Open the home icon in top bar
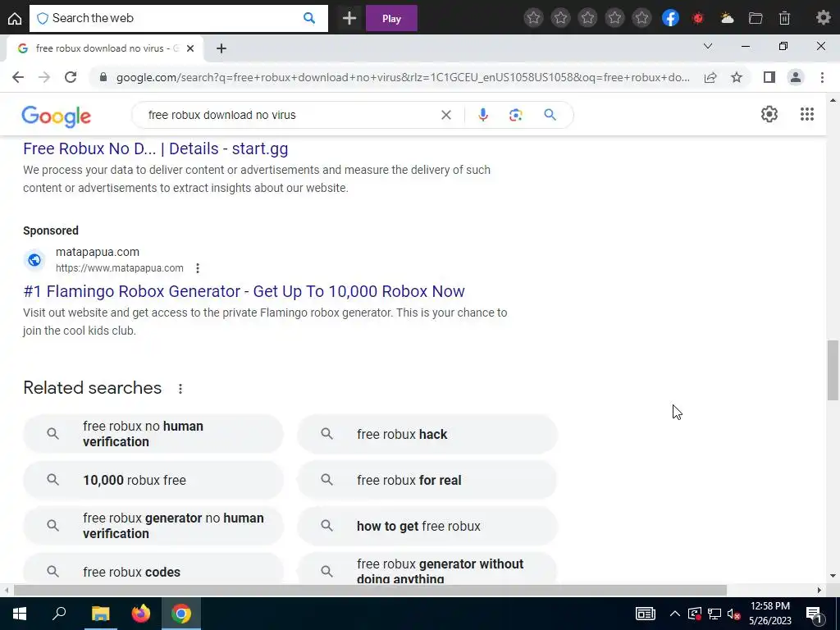This screenshot has width=840, height=630. pyautogui.click(x=15, y=18)
